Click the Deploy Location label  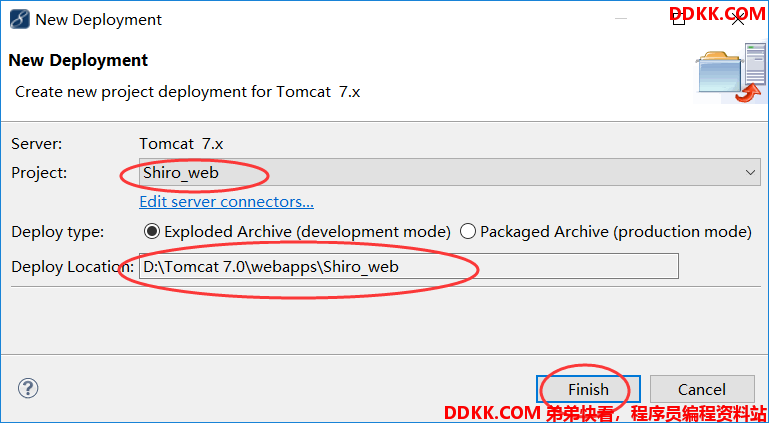[72, 267]
